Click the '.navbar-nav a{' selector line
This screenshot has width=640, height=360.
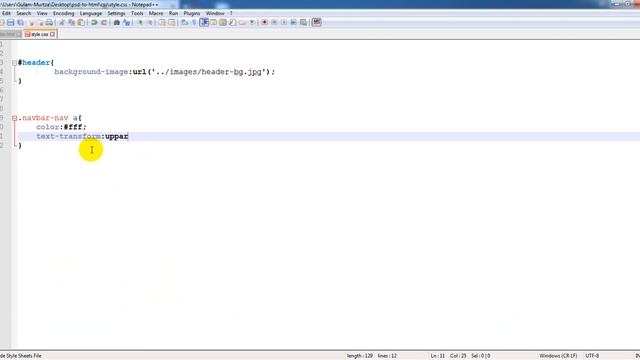[x=50, y=118]
